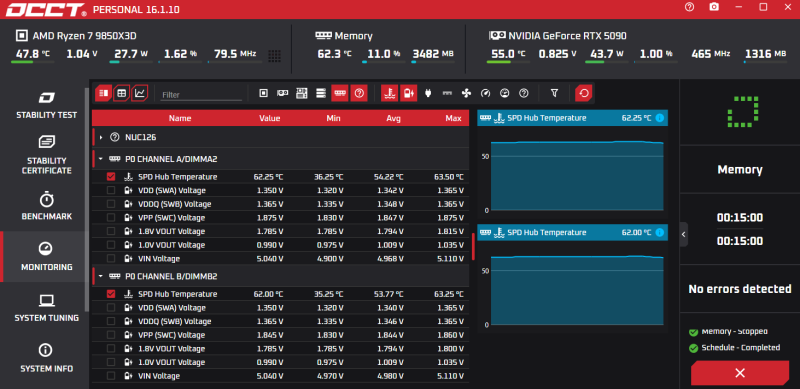Image resolution: width=800 pixels, height=389 pixels.
Task: Check DIMMB2 VDD (SWA) Voltage box
Action: tap(111, 308)
